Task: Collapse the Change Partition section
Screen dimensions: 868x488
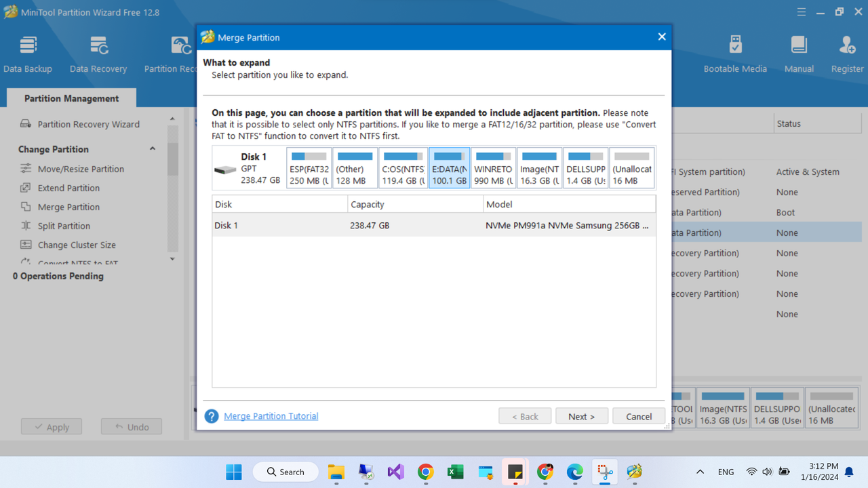Action: [153, 149]
